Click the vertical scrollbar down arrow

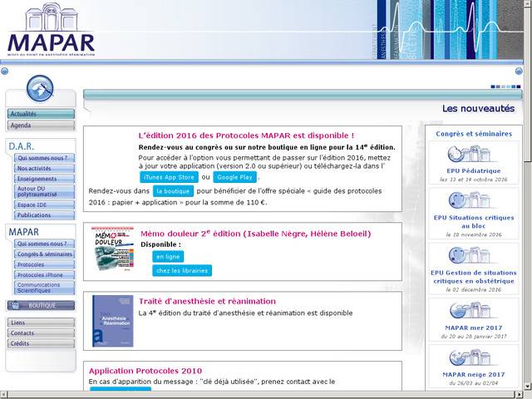[529, 387]
